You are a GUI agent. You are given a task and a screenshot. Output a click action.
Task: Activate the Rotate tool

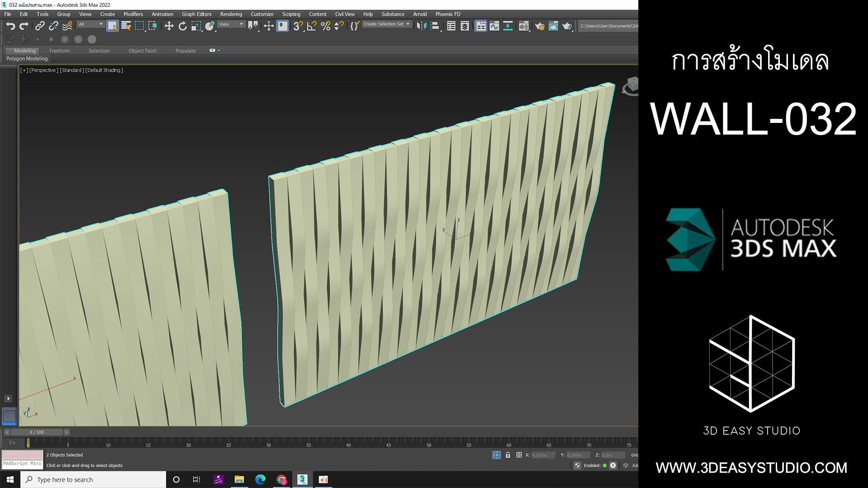tap(183, 26)
